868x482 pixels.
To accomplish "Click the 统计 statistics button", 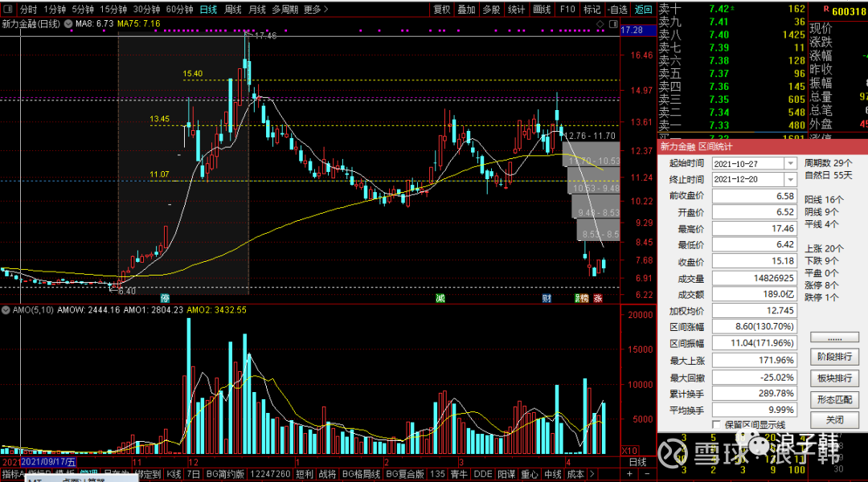I will coord(517,10).
